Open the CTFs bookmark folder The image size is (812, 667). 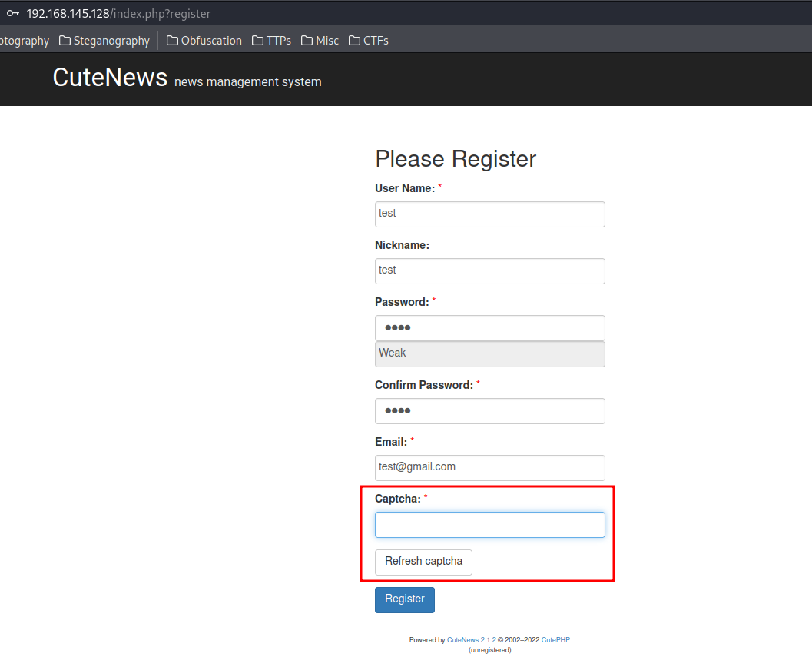click(369, 41)
